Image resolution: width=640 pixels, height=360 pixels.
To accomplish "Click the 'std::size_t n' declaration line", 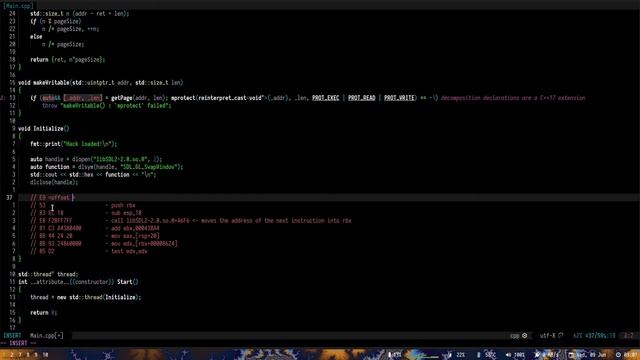I will [x=80, y=13].
